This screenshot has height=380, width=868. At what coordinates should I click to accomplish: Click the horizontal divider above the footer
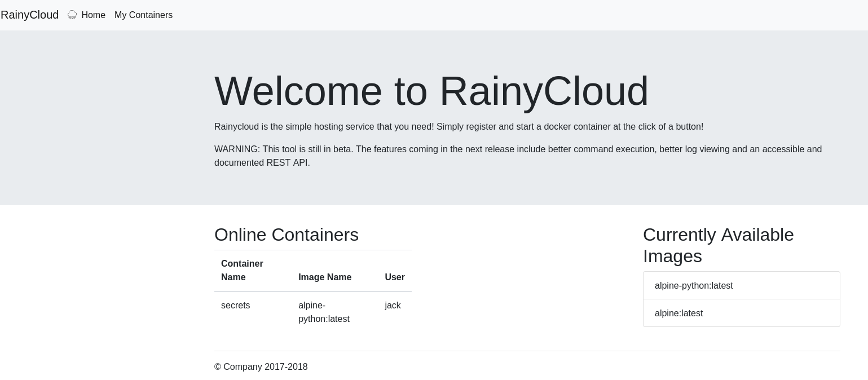(x=527, y=351)
